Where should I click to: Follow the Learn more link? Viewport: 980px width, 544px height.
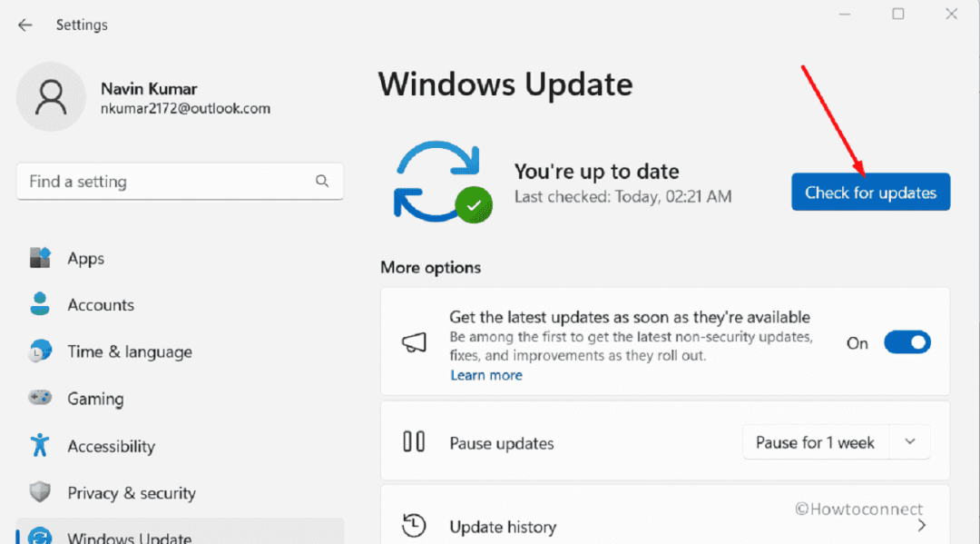[486, 375]
